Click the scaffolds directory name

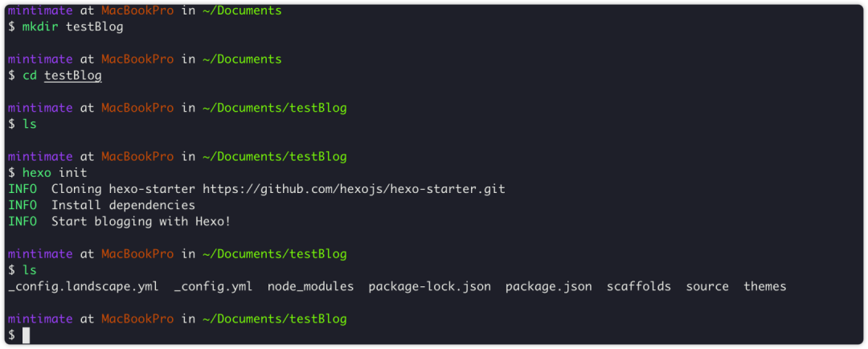point(638,286)
